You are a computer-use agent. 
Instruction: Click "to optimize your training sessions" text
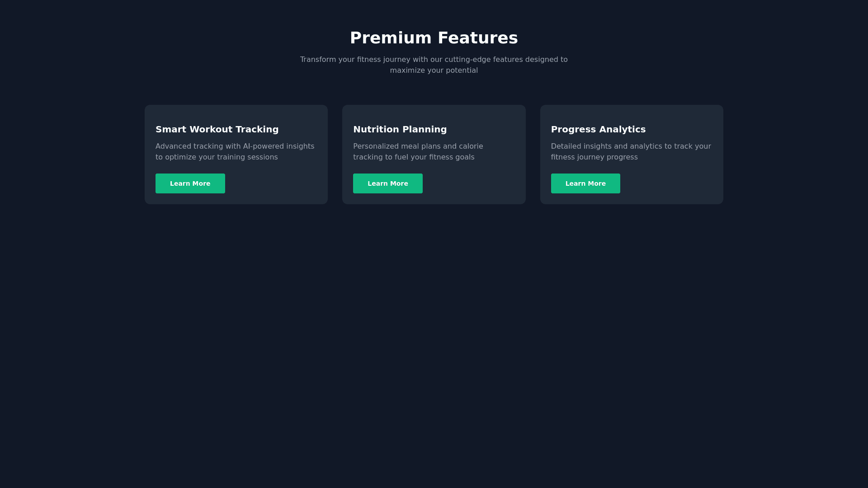[217, 157]
